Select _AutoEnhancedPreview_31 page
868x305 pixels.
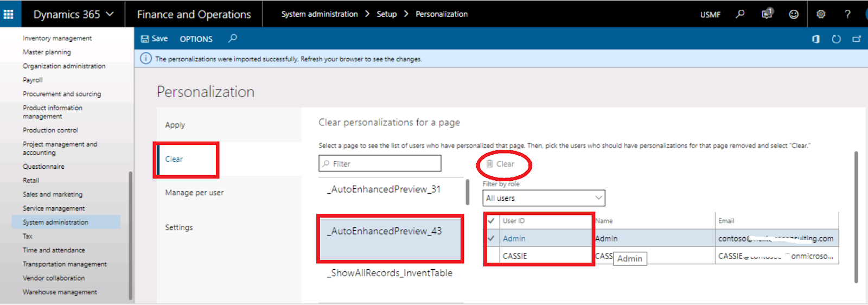click(x=391, y=189)
